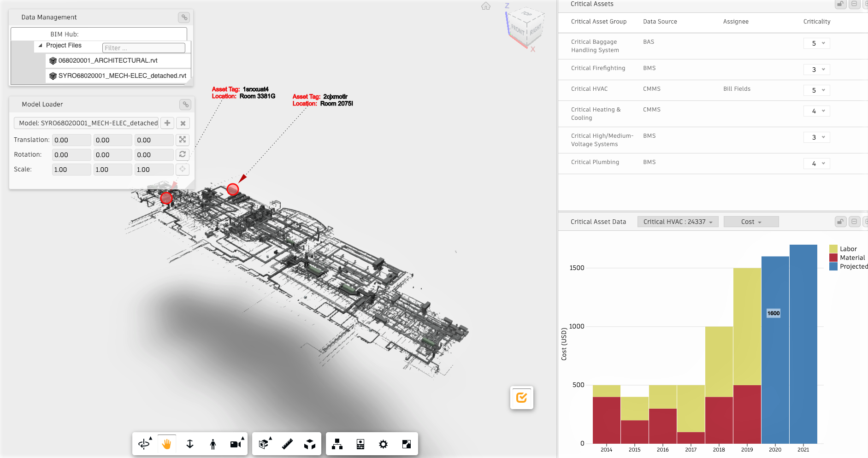Screen dimensions: 868x458
Task: Click the Projected legend swatch
Action: pyautogui.click(x=833, y=266)
